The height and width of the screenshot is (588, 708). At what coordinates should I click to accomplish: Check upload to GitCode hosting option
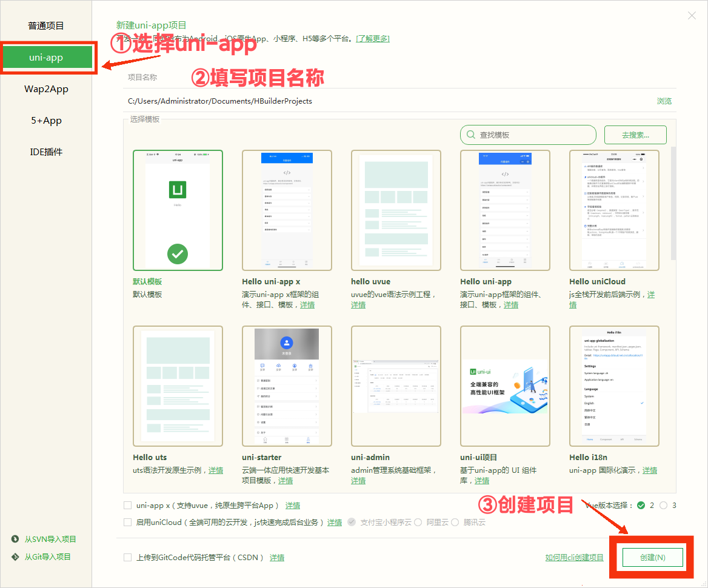[x=127, y=557]
